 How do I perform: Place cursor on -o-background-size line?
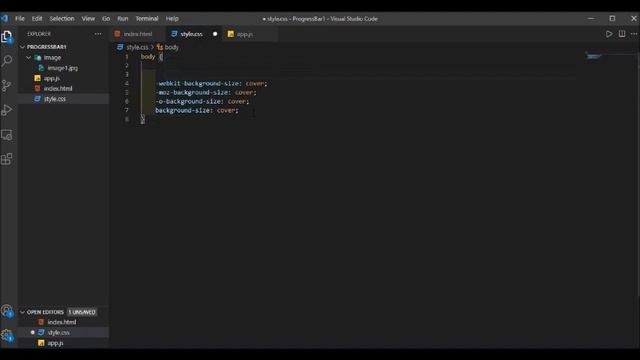(202, 102)
